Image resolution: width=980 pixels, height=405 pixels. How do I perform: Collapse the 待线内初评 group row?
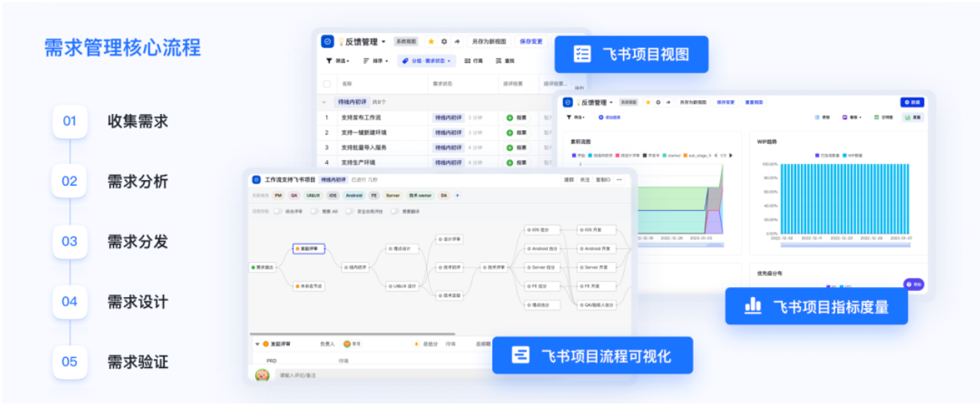click(x=325, y=102)
